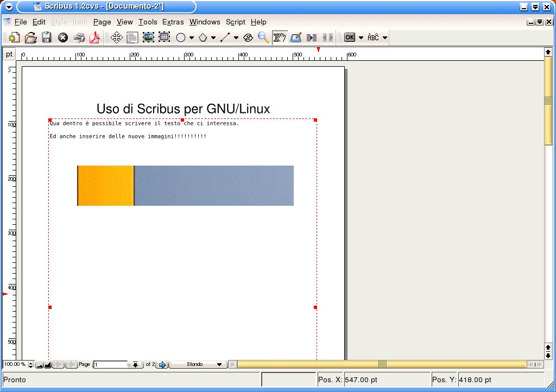Open the page number dropdown arrow
Image resolution: width=556 pixels, height=392 pixels.
[135, 365]
